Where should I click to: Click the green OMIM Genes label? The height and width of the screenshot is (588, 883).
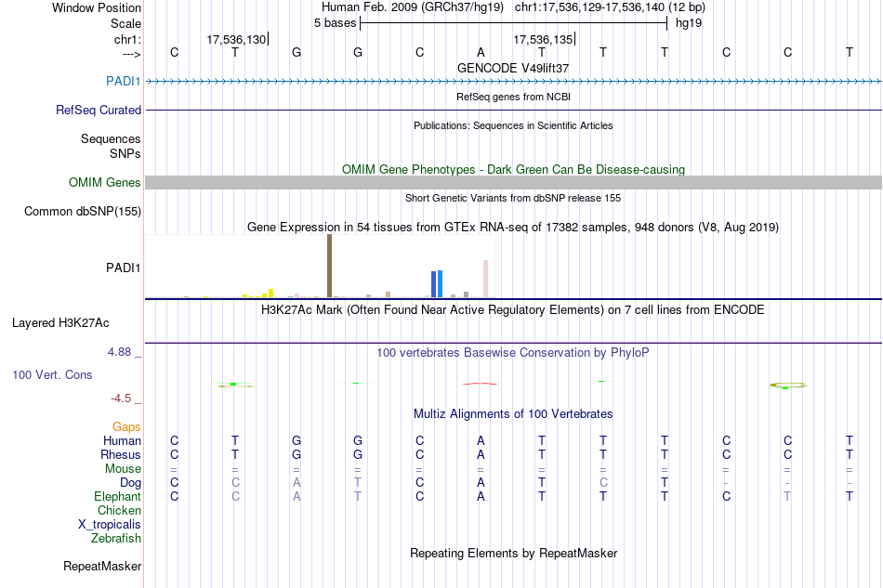[x=104, y=182]
